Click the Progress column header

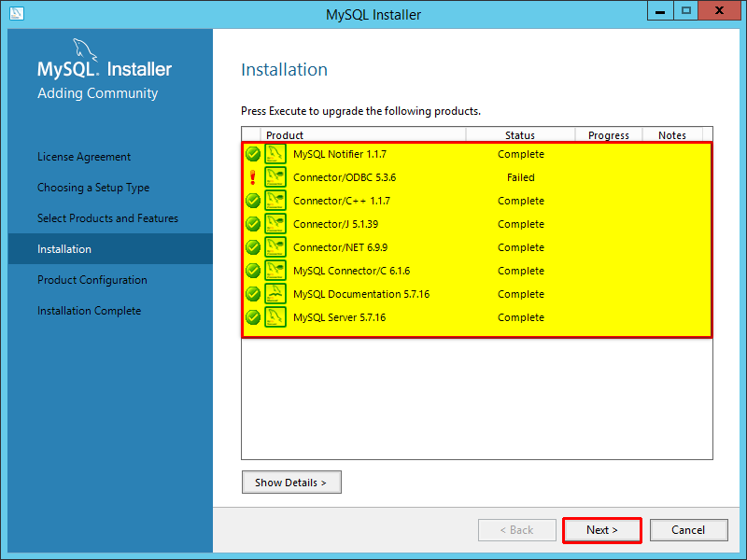(x=609, y=135)
